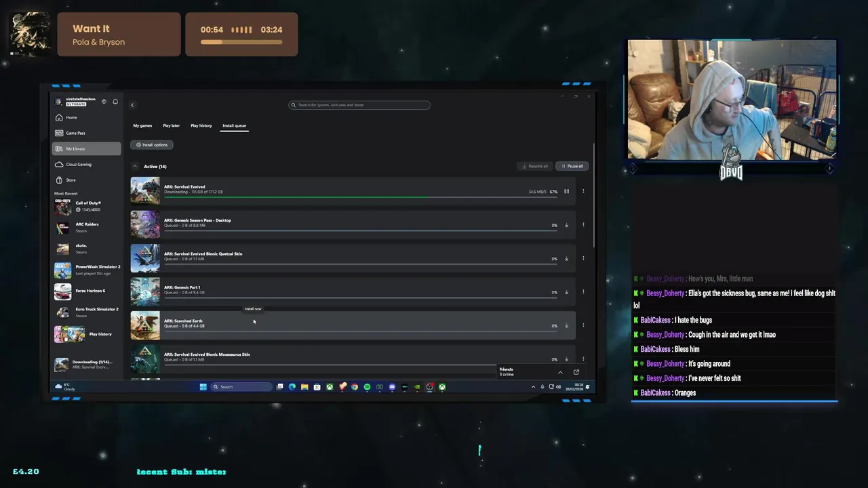Open skate. in Most Recent

point(87,248)
